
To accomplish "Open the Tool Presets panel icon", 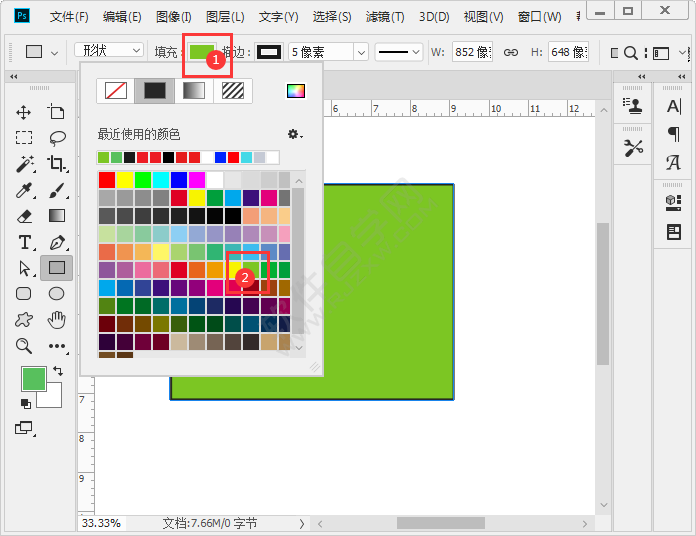I will (633, 148).
